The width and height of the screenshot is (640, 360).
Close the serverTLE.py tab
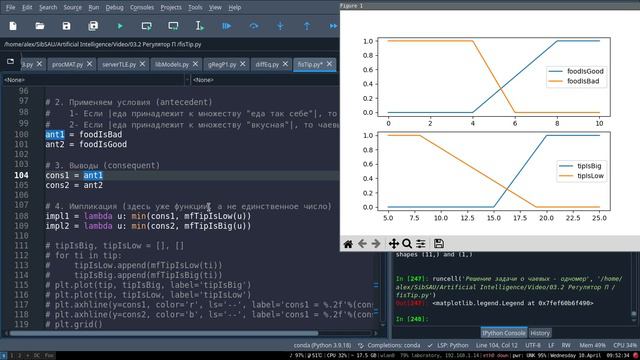coord(142,64)
